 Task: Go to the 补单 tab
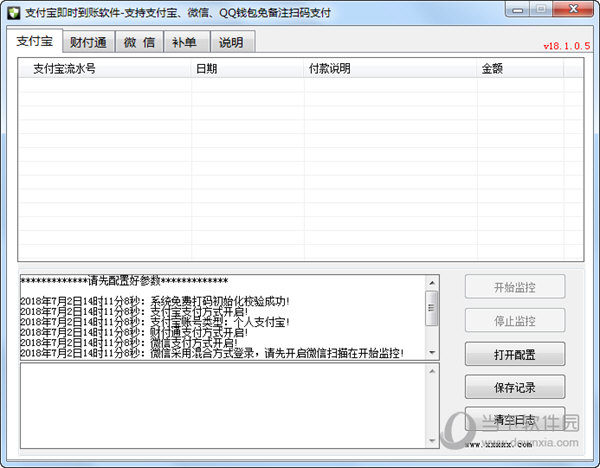click(186, 42)
